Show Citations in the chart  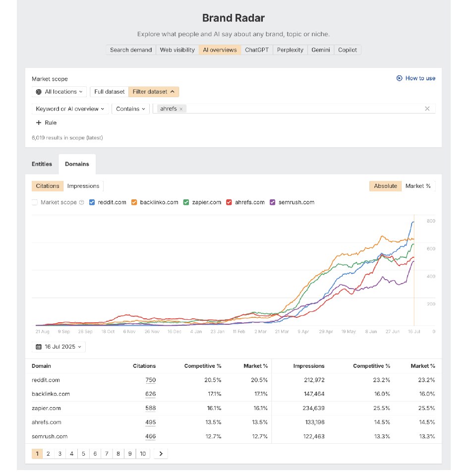pos(48,186)
